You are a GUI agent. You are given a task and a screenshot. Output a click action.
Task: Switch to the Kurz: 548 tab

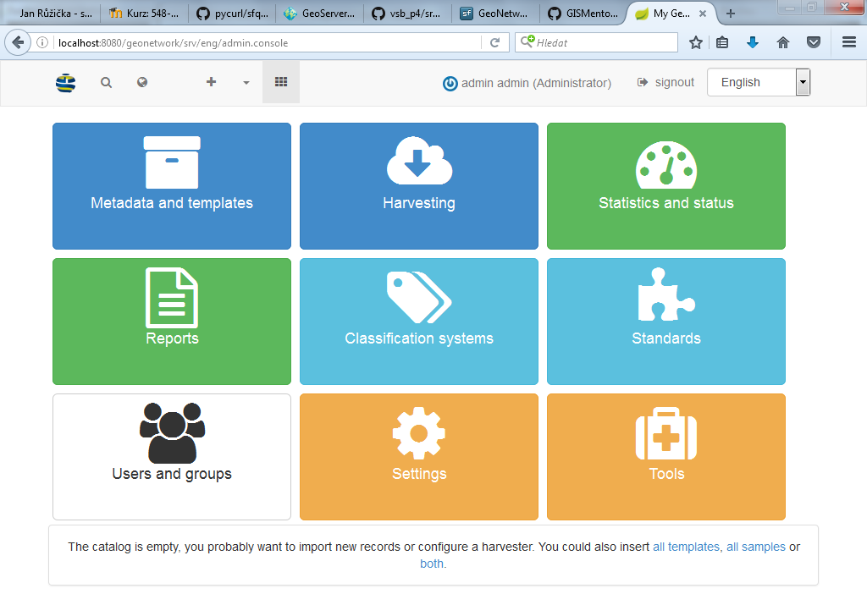click(x=144, y=14)
